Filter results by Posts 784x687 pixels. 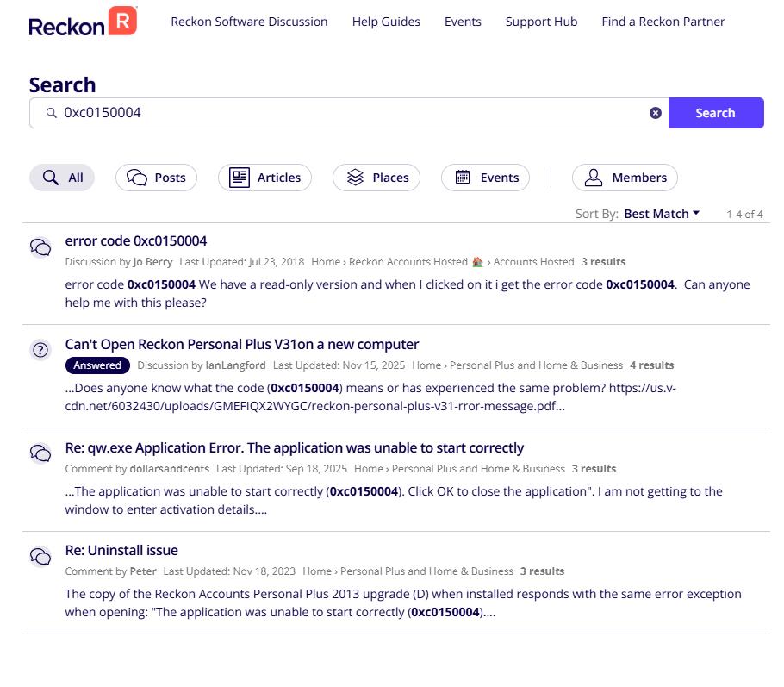pos(156,178)
